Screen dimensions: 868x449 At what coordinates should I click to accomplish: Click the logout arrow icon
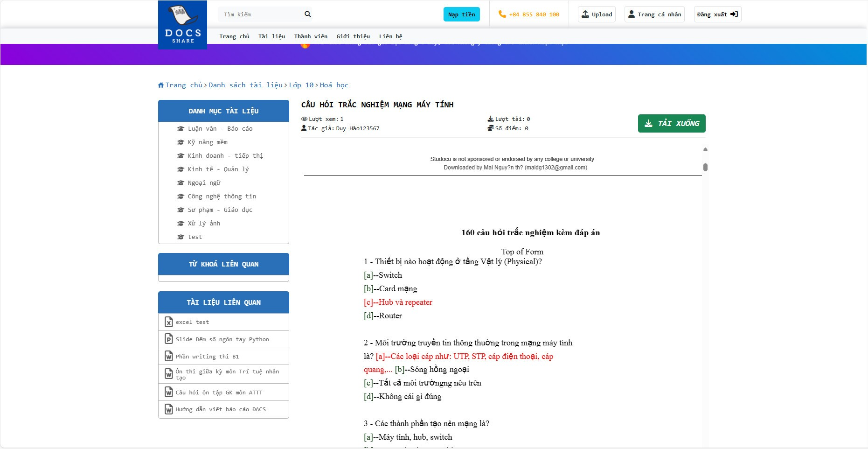pyautogui.click(x=734, y=14)
